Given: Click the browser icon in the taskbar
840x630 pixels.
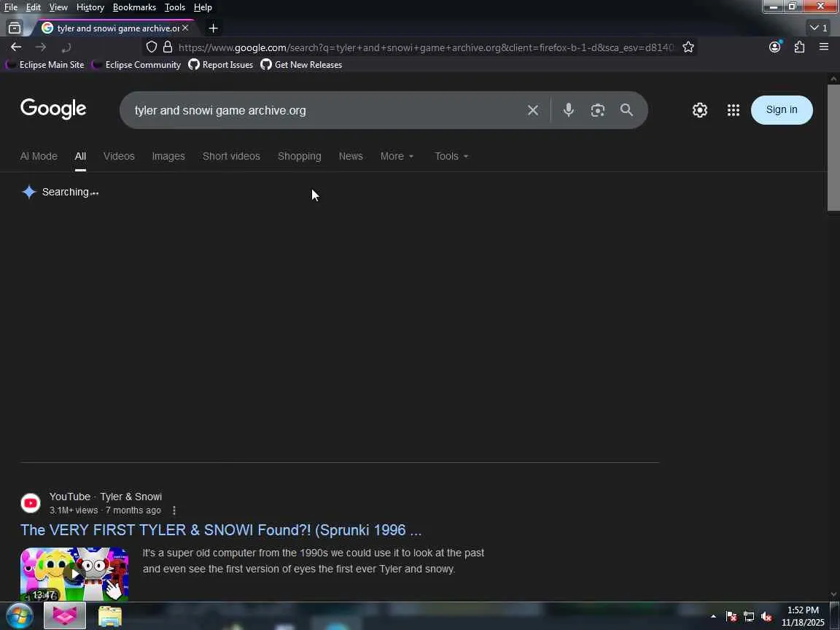Looking at the screenshot, I should [64, 615].
